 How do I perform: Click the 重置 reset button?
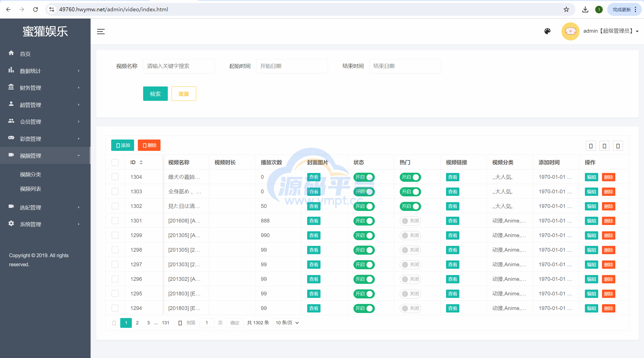(184, 94)
